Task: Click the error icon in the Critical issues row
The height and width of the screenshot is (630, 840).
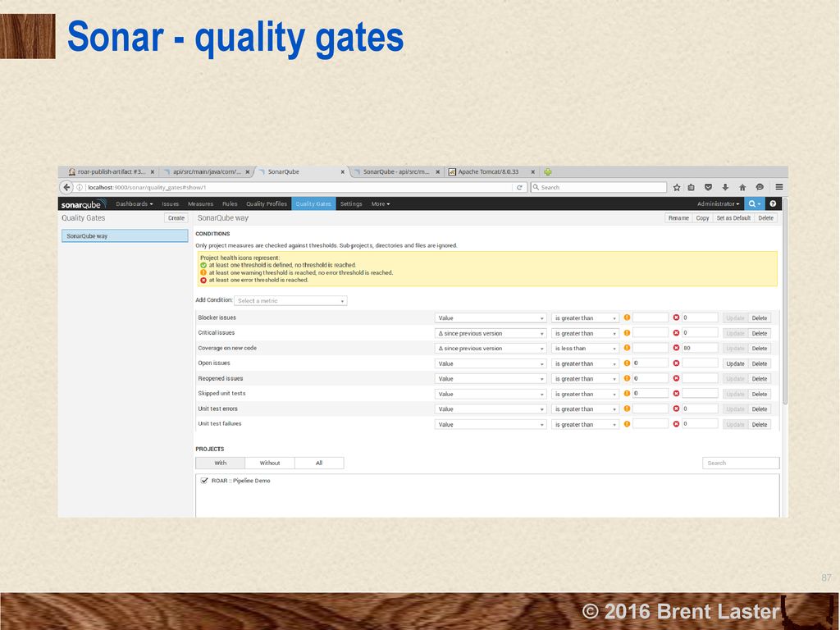Action: point(676,333)
